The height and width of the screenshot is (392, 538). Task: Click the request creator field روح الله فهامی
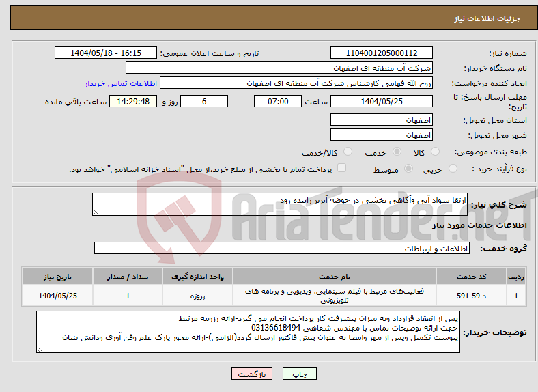point(296,83)
